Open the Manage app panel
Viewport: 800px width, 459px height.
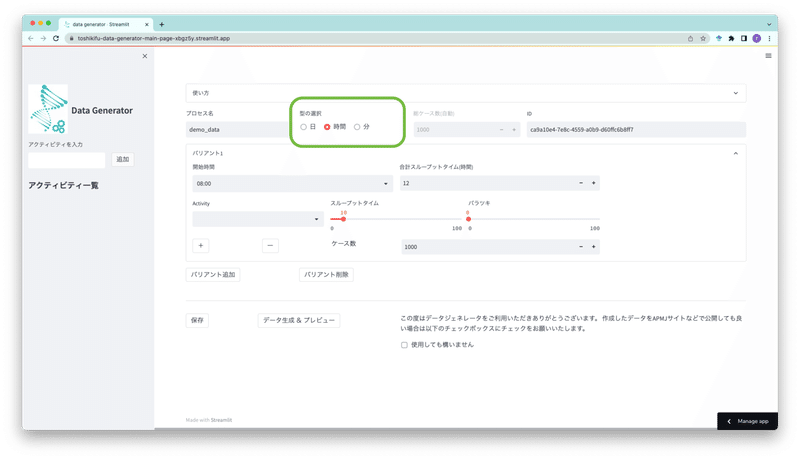point(747,421)
